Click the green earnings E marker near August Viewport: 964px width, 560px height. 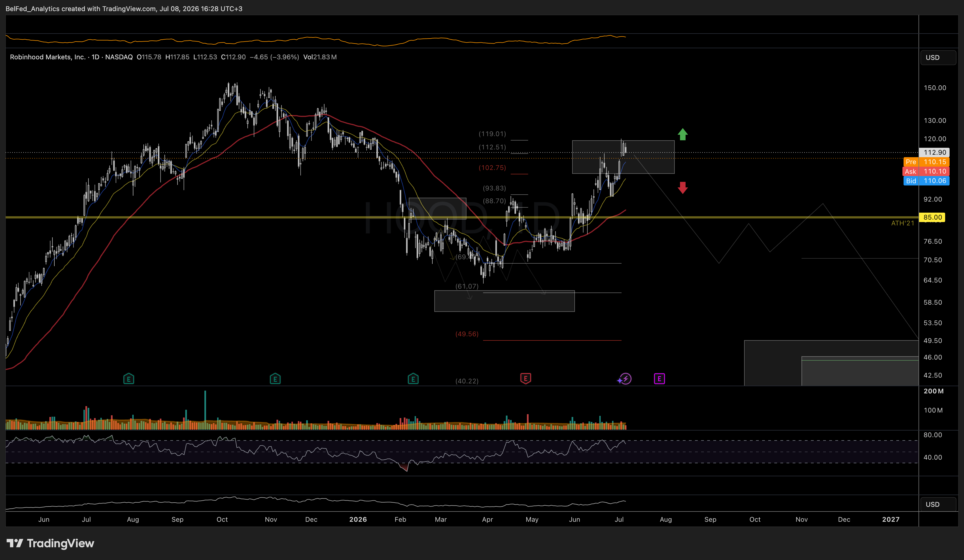tap(128, 379)
